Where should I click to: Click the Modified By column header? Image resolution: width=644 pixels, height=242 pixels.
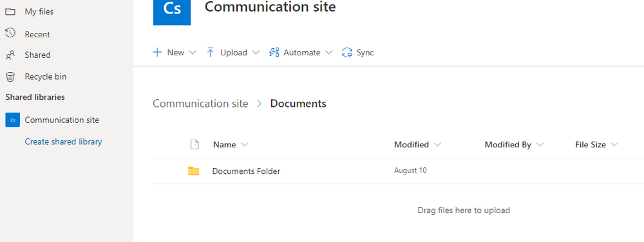508,145
